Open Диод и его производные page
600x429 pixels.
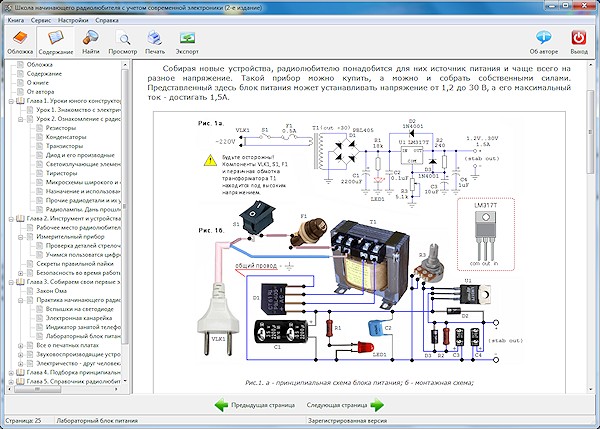pyautogui.click(x=80, y=155)
